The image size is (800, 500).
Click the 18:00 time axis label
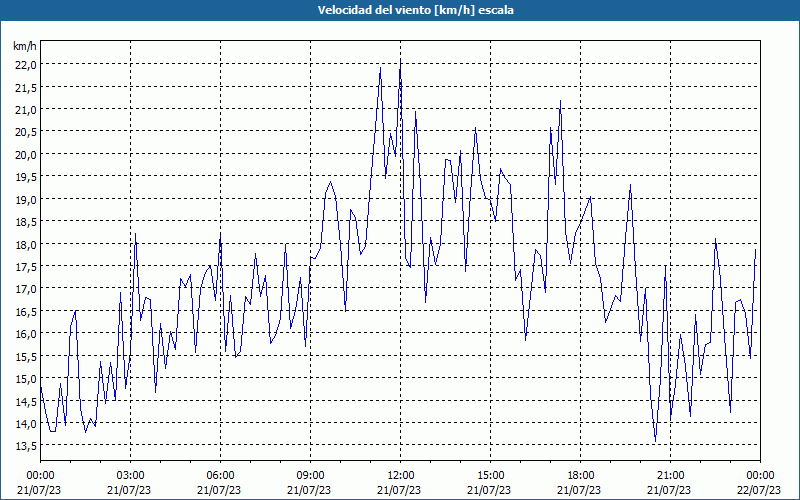pos(580,475)
